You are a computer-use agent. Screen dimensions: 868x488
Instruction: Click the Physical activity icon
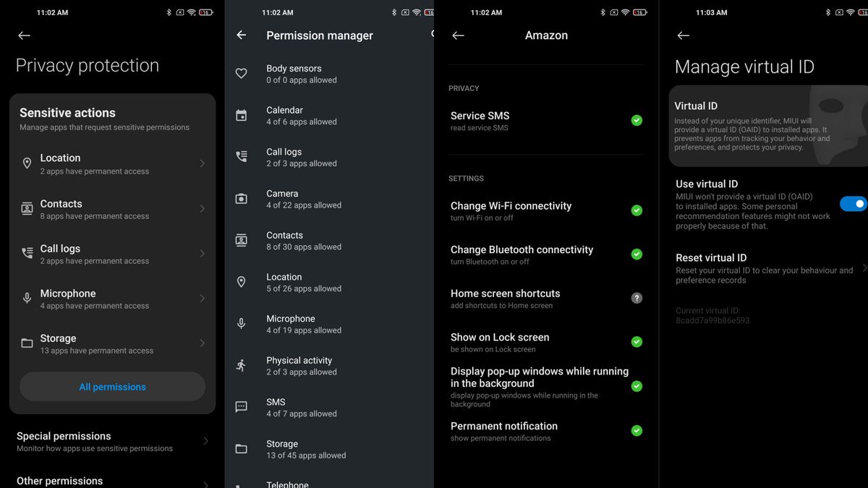241,365
